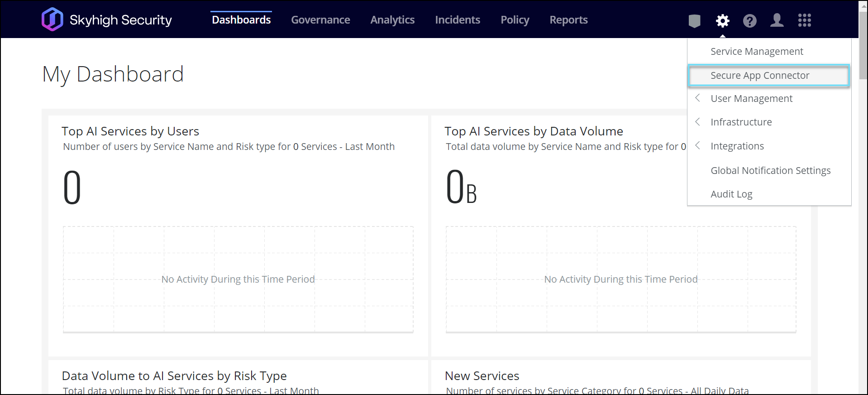Click the Number of users by Service Name subtitle
The width and height of the screenshot is (868, 395).
(229, 147)
